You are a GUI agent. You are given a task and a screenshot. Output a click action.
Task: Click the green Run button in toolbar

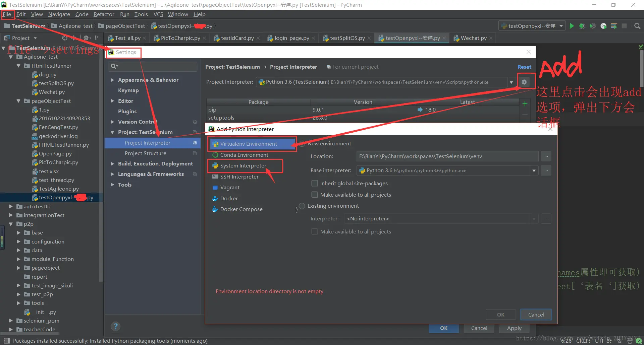click(x=572, y=26)
